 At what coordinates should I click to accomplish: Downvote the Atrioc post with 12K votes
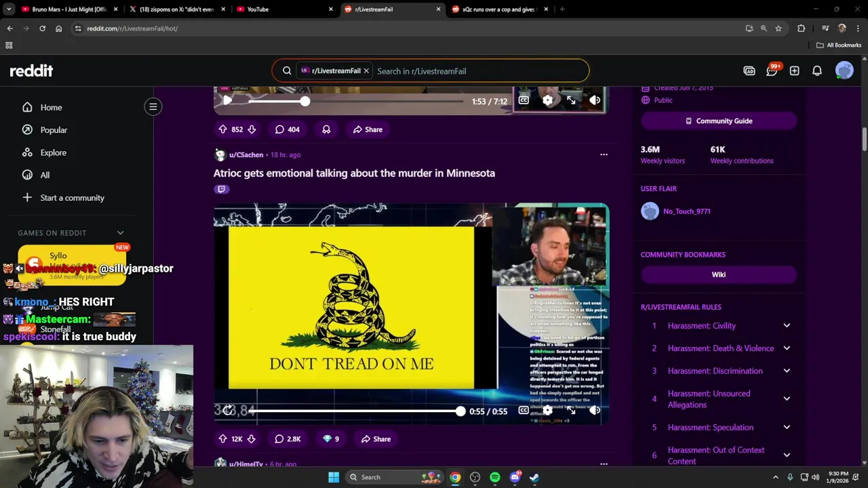coord(252,439)
